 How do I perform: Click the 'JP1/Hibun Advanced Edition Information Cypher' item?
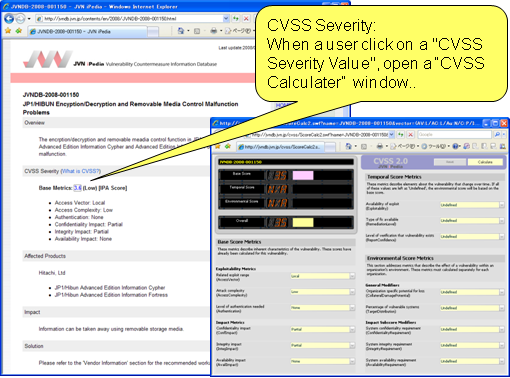110,288
